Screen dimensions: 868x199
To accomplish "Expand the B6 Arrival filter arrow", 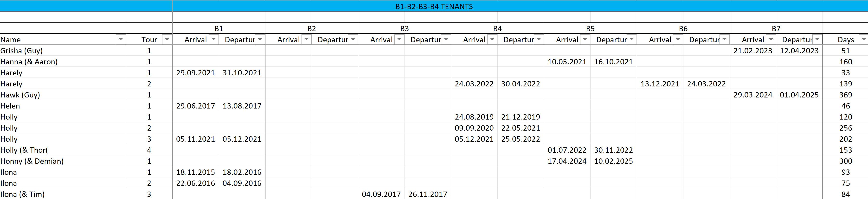I will pyautogui.click(x=678, y=40).
